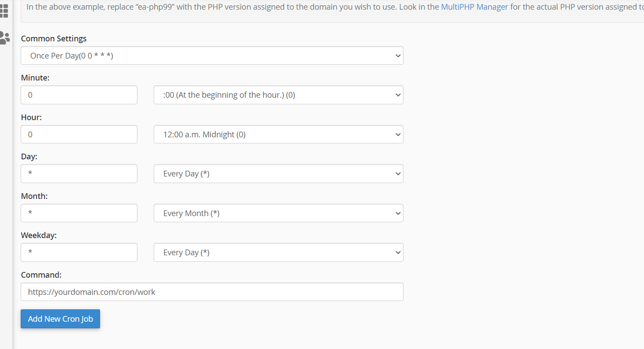This screenshot has width=644, height=349.
Task: Open User Manager icon in sidebar
Action: [x=4, y=38]
